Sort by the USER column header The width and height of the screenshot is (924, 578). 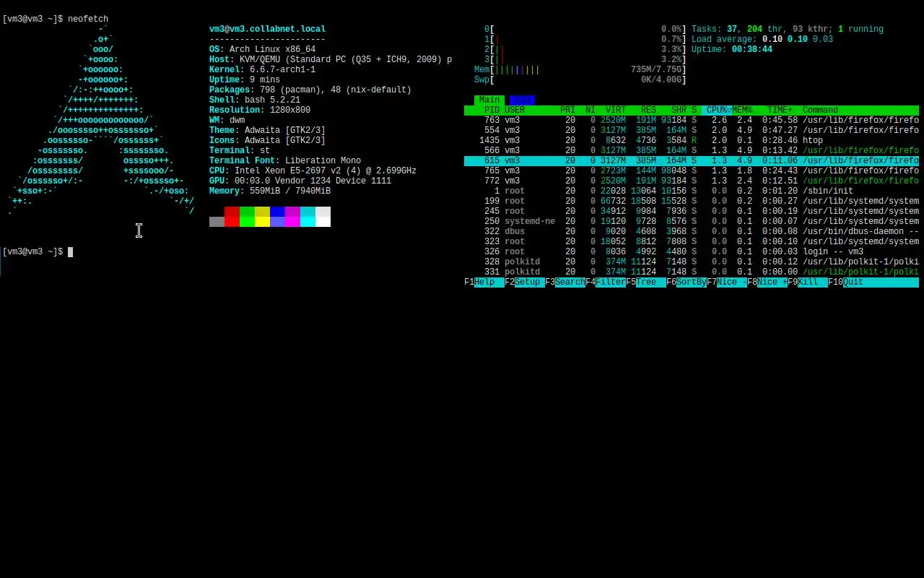(515, 110)
